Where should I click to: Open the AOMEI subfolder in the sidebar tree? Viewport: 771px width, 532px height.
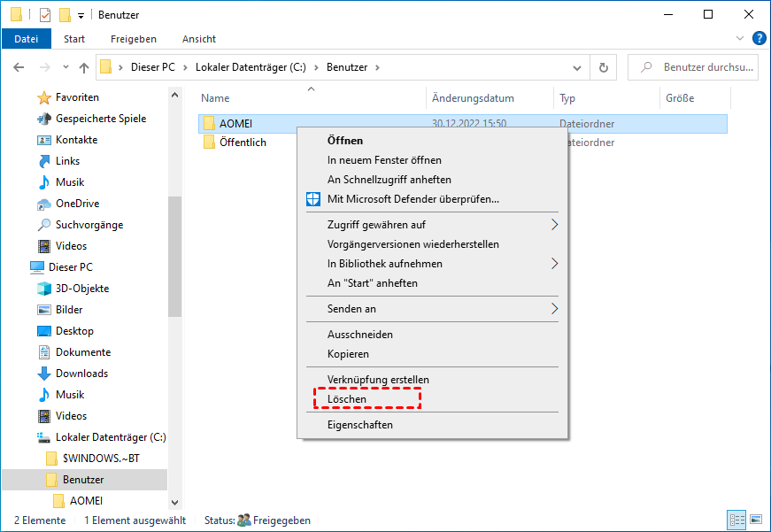[x=79, y=500]
